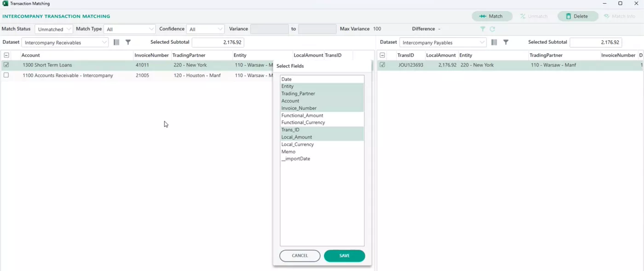This screenshot has width=644, height=271.
Task: Click the Payables Selected Subtotal field
Action: point(596,42)
